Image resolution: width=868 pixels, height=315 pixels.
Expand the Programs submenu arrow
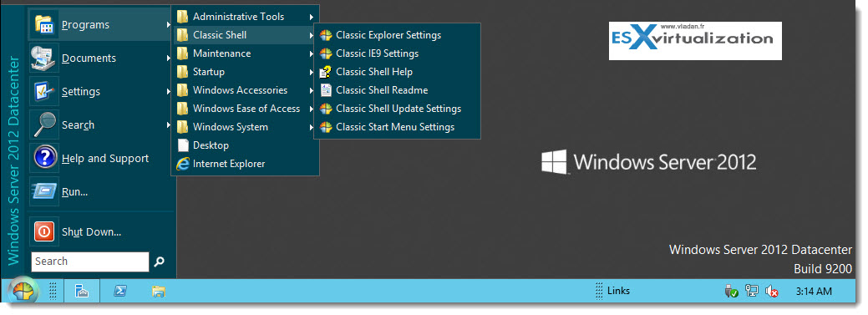(168, 24)
